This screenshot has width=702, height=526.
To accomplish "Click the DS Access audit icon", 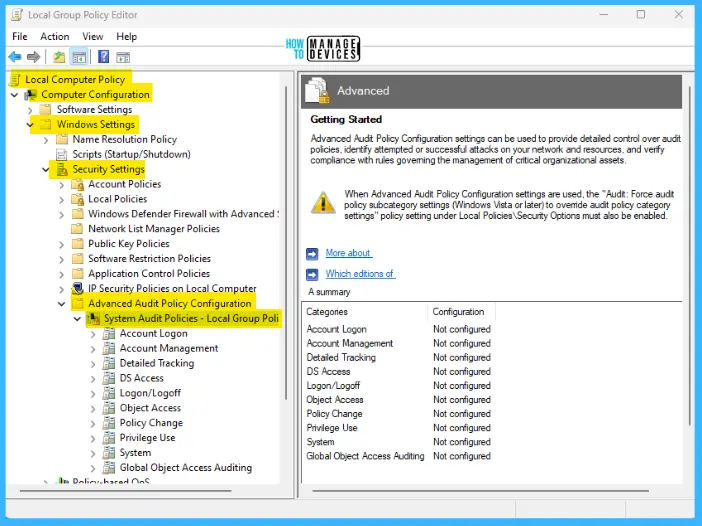I will 109,378.
